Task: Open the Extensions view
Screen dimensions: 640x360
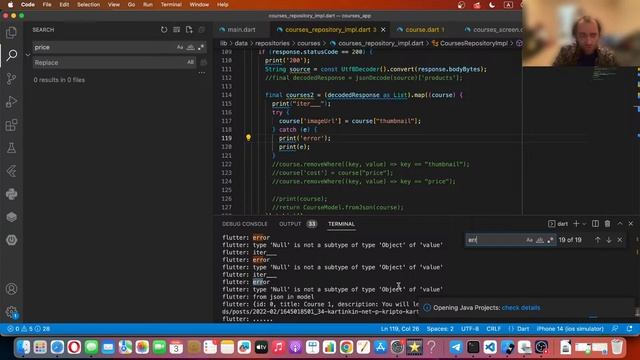Action: click(x=11, y=125)
